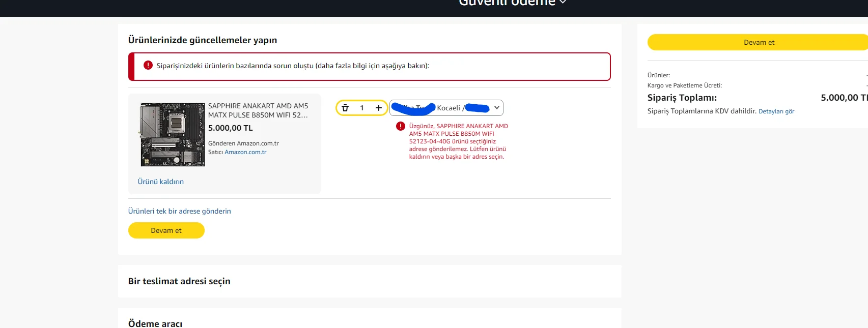Click the order total amount 5.000,00 TL
This screenshot has height=328, width=868.
click(844, 98)
